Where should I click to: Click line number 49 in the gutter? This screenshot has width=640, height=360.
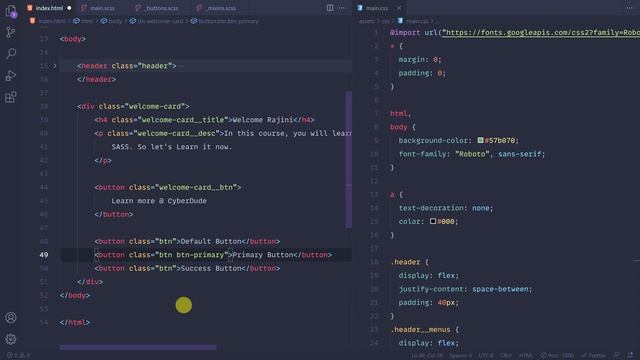[44, 255]
